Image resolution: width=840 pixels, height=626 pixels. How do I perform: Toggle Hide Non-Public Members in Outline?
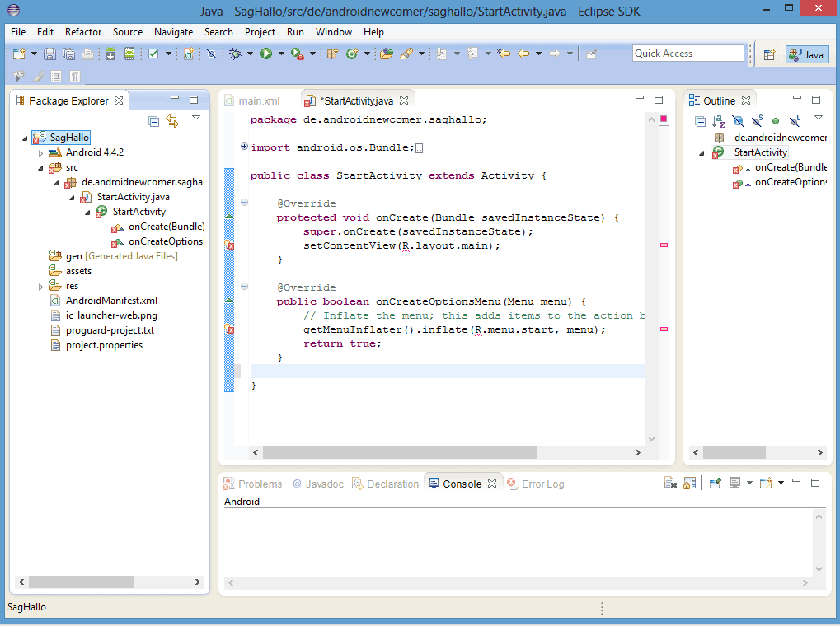(775, 122)
